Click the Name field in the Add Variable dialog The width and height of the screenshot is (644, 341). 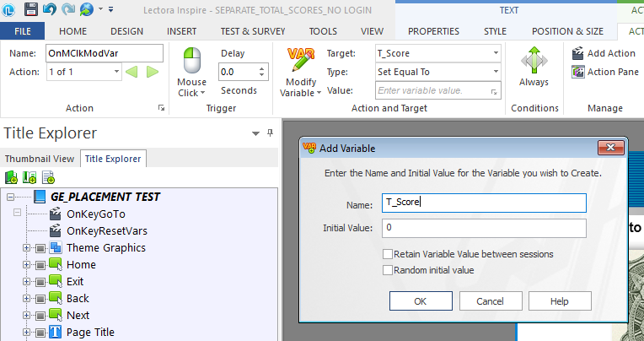(x=484, y=203)
